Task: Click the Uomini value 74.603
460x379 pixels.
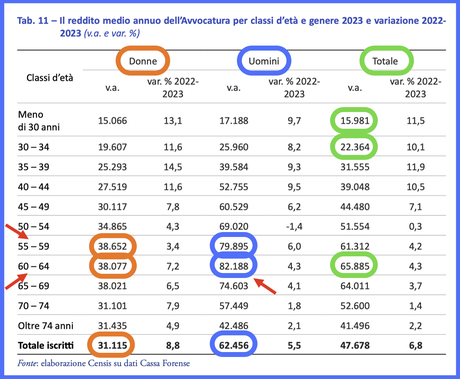Action: pos(234,286)
